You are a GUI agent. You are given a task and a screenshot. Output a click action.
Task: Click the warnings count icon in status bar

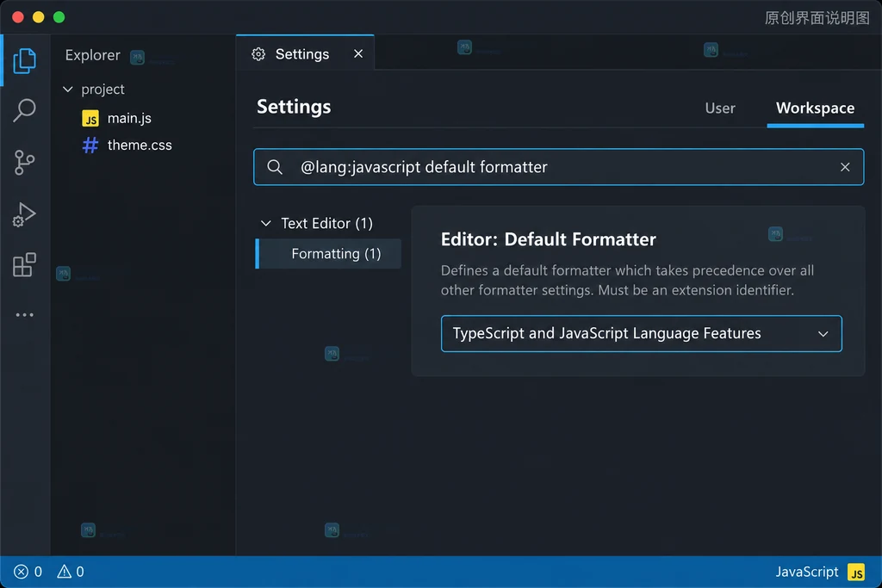point(64,572)
